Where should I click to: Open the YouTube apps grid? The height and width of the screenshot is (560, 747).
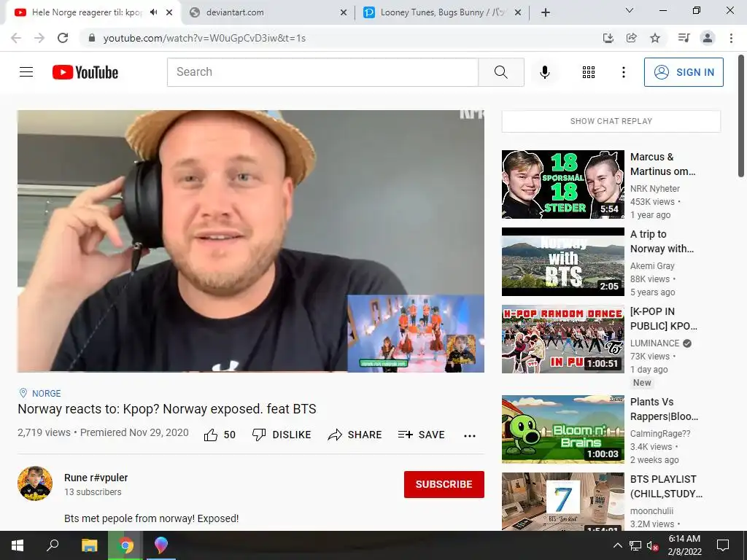click(589, 72)
